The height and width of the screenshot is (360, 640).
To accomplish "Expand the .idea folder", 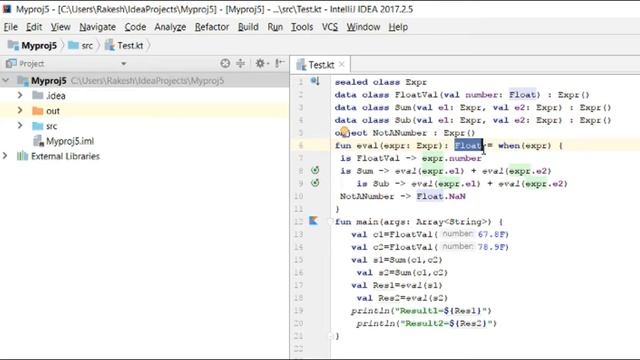I will pyautogui.click(x=20, y=95).
